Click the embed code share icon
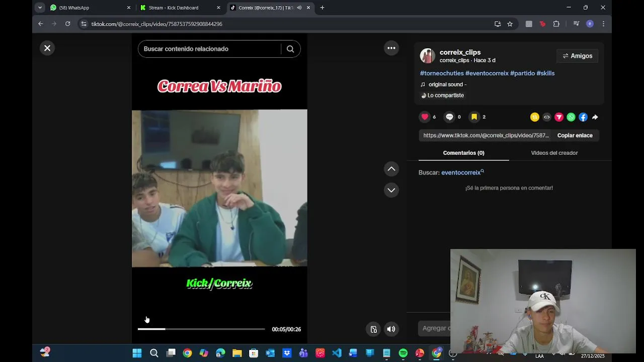The image size is (644, 362). pyautogui.click(x=547, y=117)
